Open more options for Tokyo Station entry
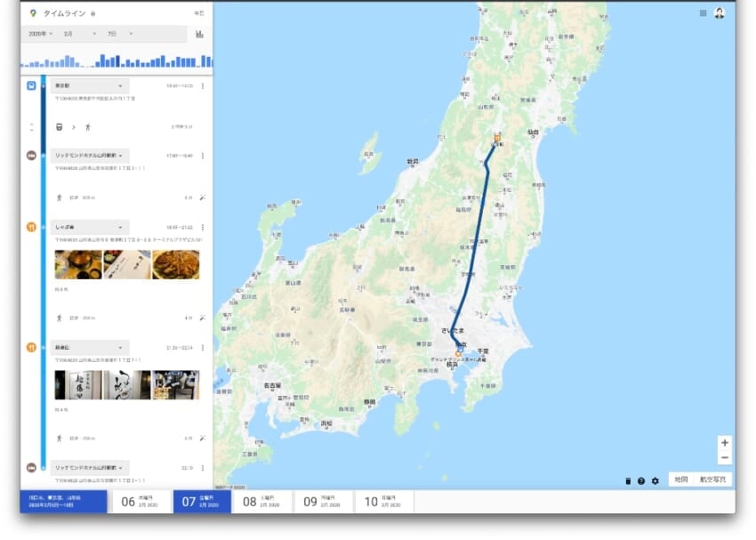 (x=203, y=85)
